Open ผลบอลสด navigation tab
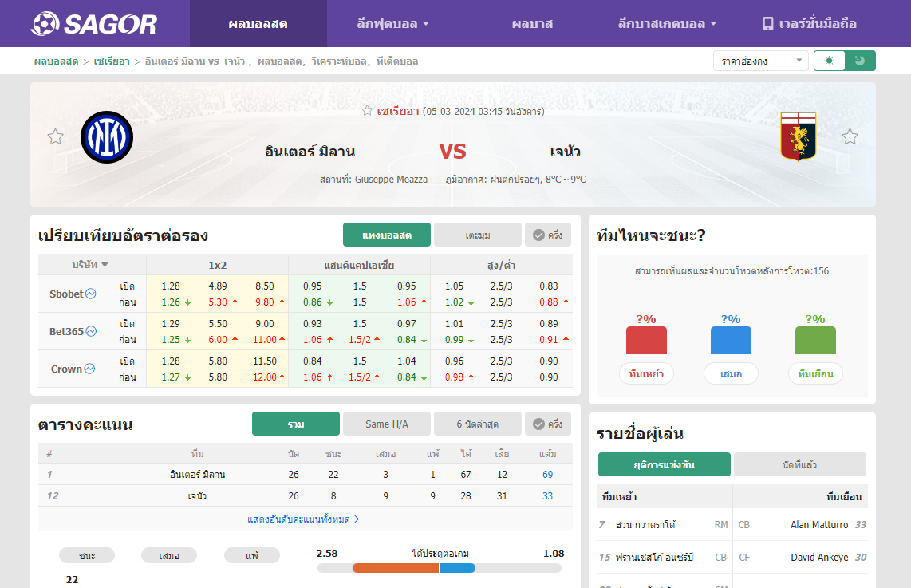 point(258,24)
